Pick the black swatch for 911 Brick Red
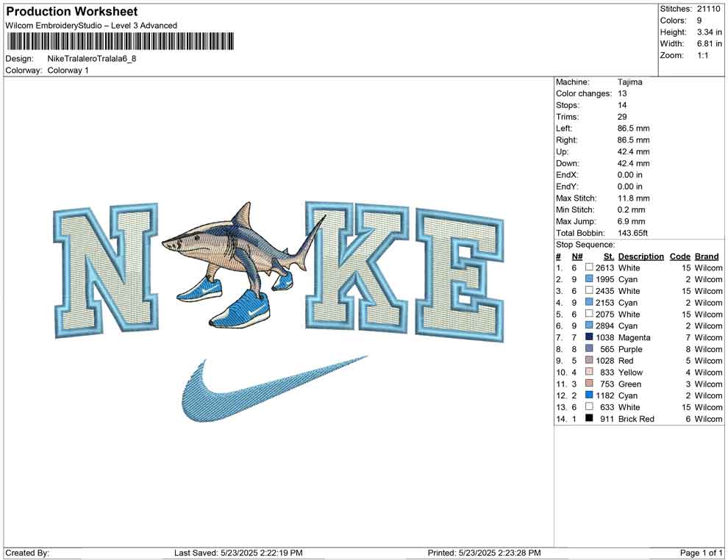Image resolution: width=728 pixels, height=560 pixels. pos(589,418)
